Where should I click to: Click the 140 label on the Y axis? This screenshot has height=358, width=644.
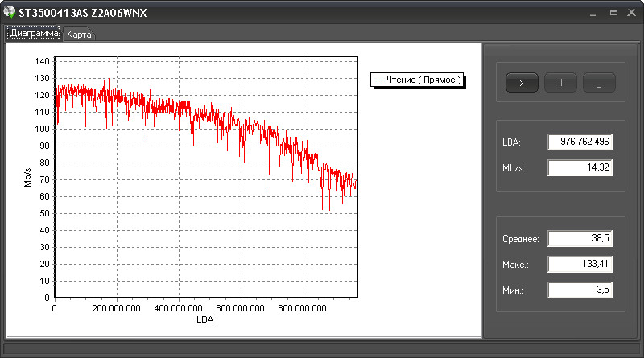pos(42,62)
